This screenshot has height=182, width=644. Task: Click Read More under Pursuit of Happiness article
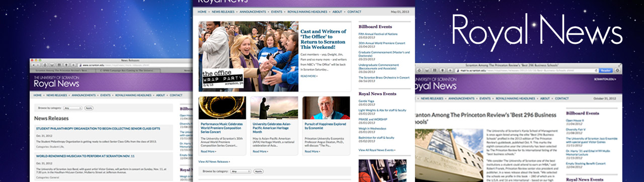(x=312, y=151)
